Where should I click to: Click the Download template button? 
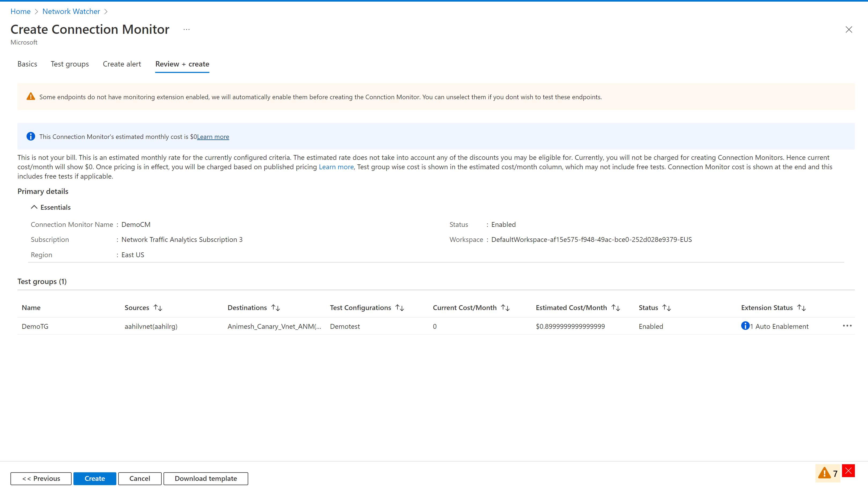[205, 478]
